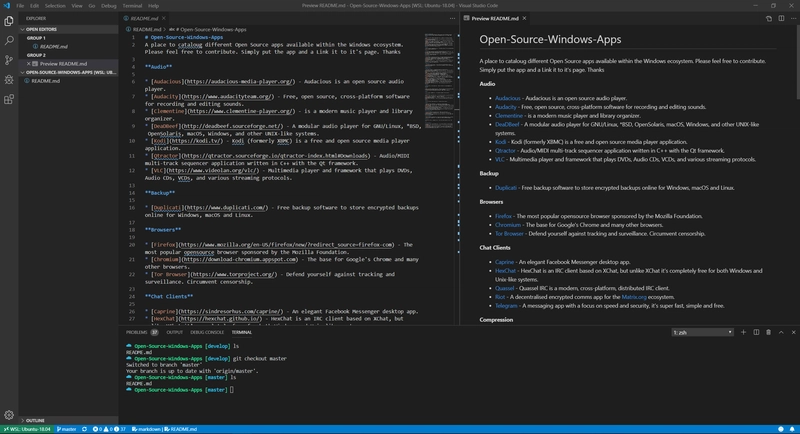Open the Search view icon

pyautogui.click(x=9, y=40)
